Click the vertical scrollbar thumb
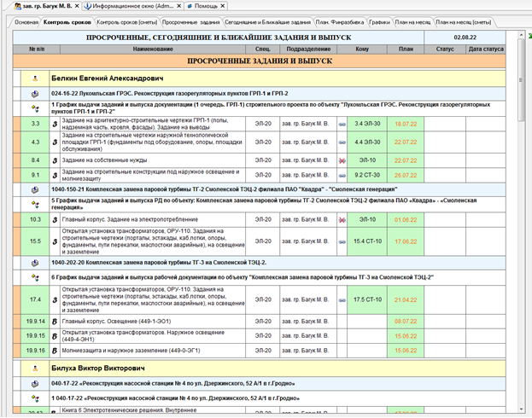Image resolution: width=532 pixels, height=418 pixels. [x=521, y=79]
